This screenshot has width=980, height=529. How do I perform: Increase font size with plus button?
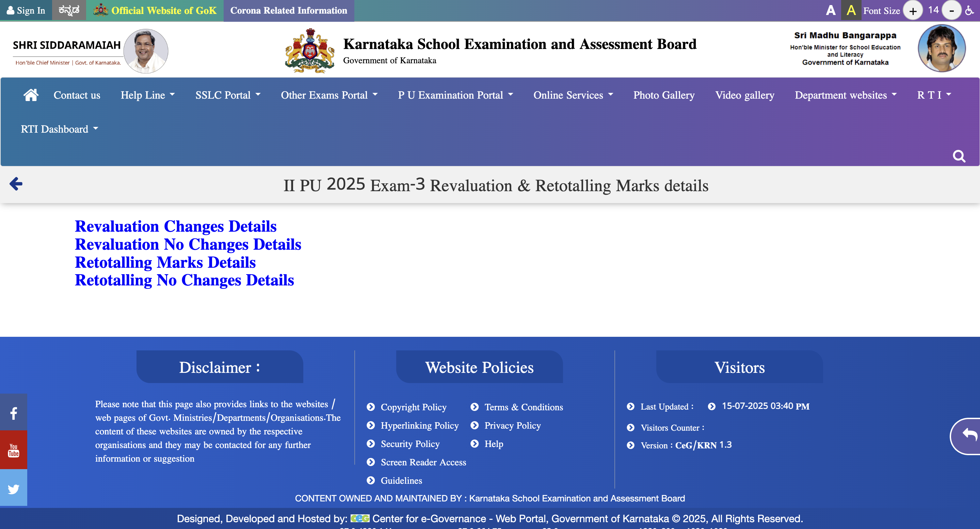click(x=913, y=11)
